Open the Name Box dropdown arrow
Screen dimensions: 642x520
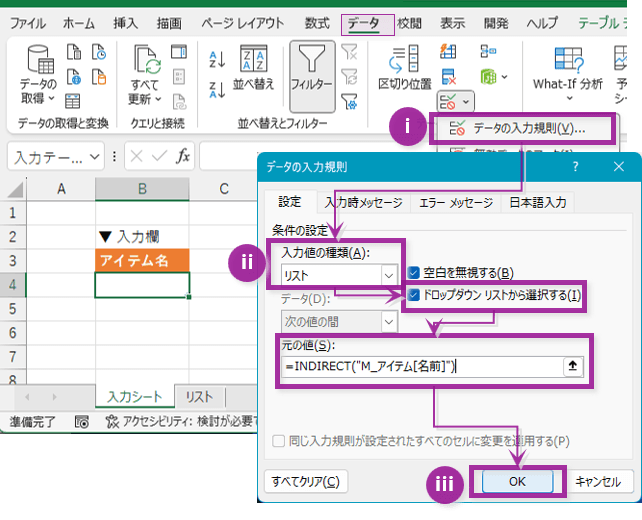click(95, 157)
